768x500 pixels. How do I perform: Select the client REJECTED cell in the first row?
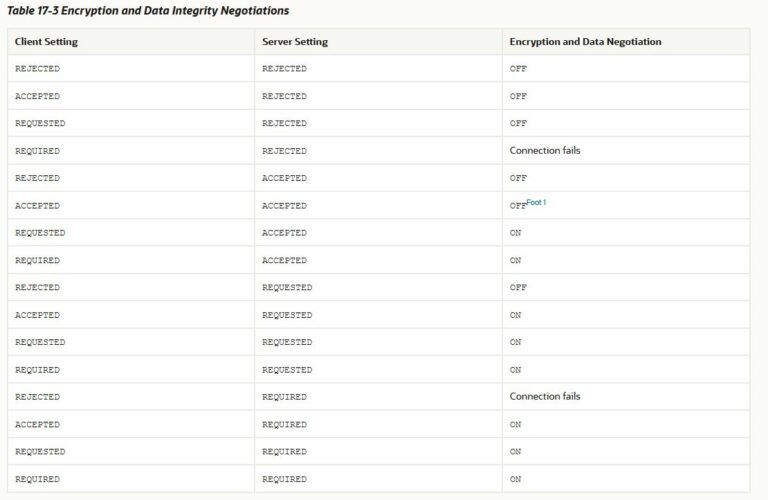pyautogui.click(x=37, y=69)
